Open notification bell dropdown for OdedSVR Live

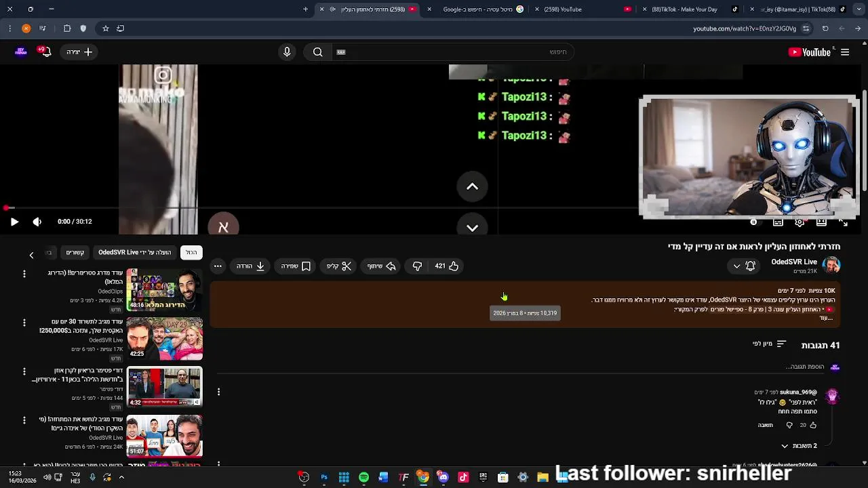point(744,266)
